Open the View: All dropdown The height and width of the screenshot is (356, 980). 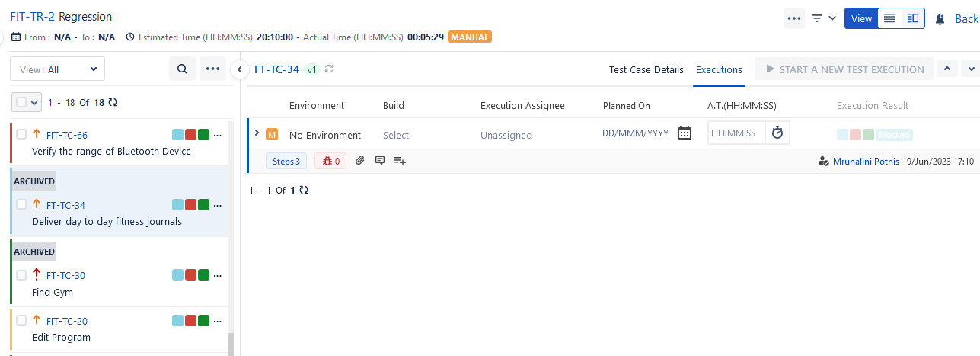(58, 69)
